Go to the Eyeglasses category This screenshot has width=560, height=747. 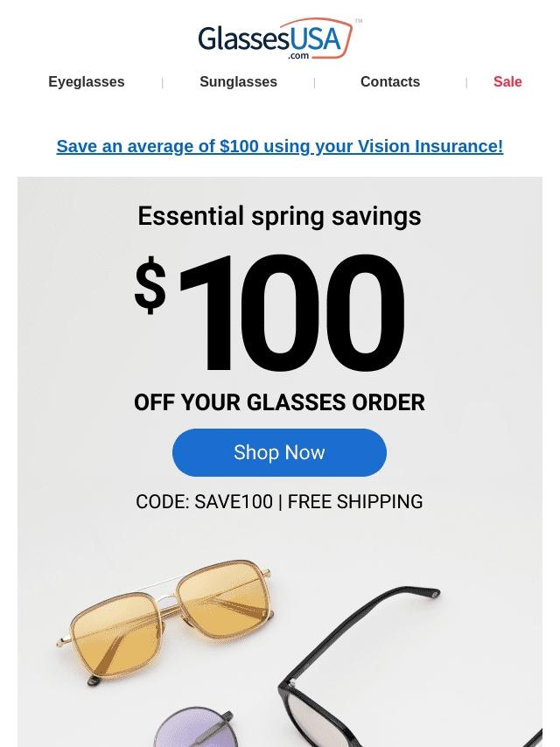point(87,82)
